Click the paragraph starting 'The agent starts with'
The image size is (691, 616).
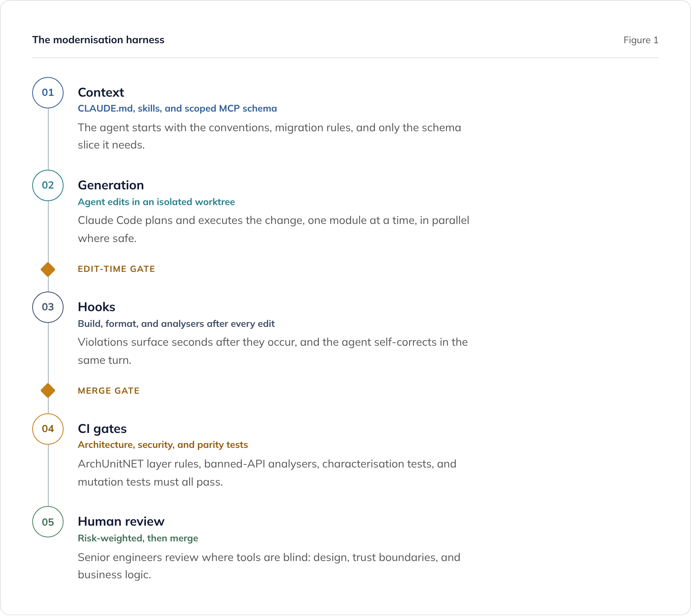click(269, 136)
